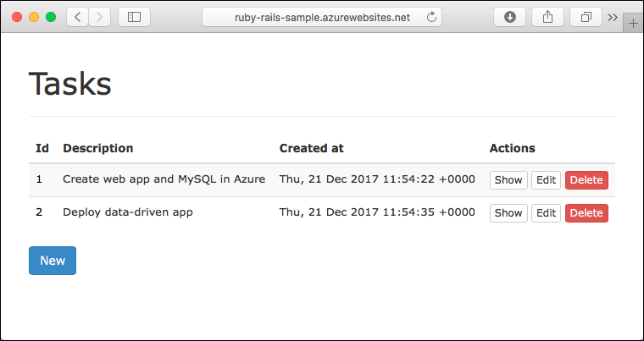Toggle the Safari sidebar icon
The image size is (644, 341).
pos(134,17)
